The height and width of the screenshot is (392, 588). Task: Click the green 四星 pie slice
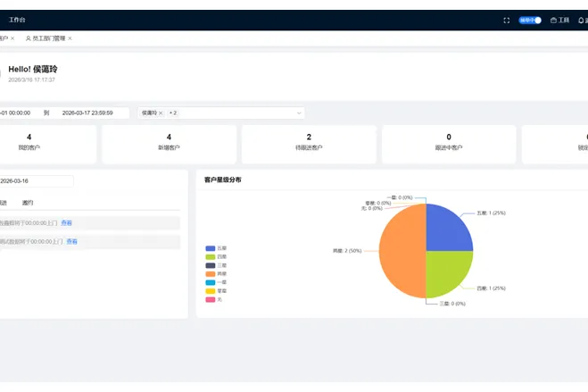446,271
